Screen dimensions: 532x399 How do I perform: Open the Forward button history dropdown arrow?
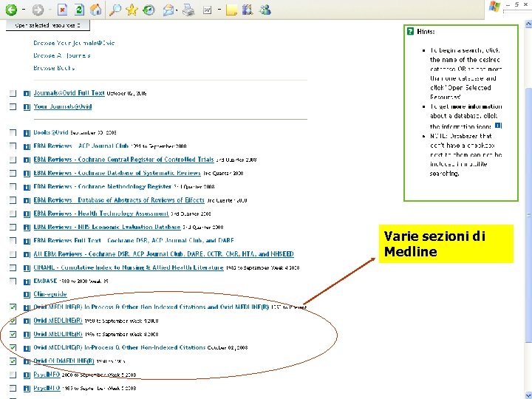(x=50, y=10)
